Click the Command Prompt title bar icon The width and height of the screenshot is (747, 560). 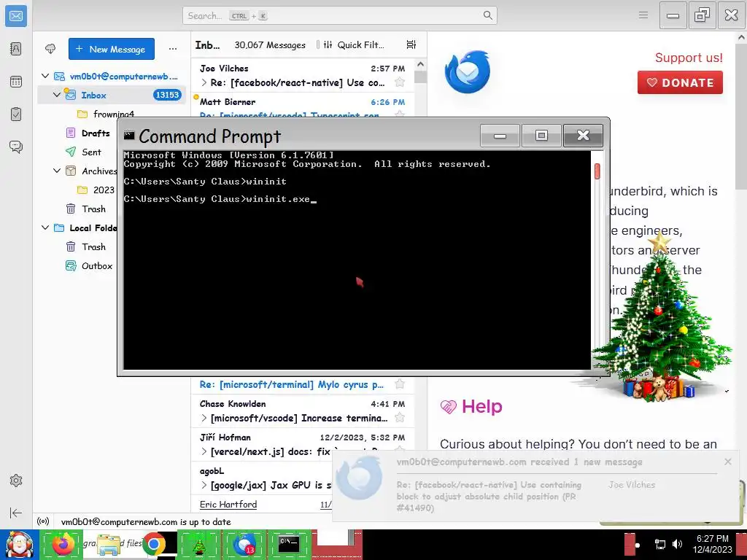[x=129, y=135]
